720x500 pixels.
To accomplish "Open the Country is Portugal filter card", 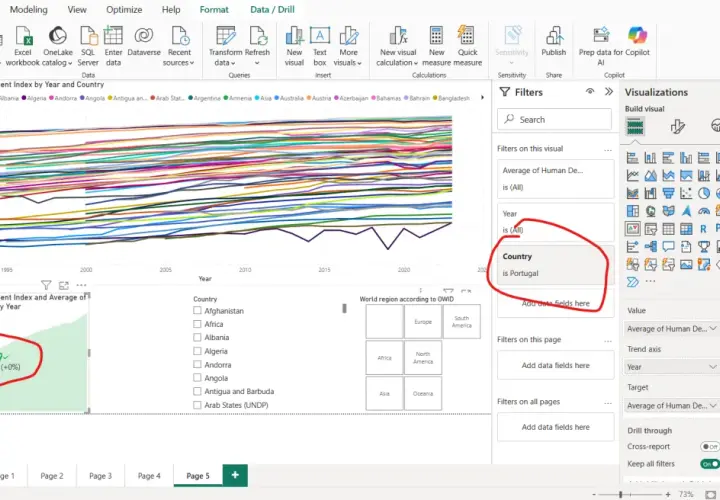I will pos(555,265).
